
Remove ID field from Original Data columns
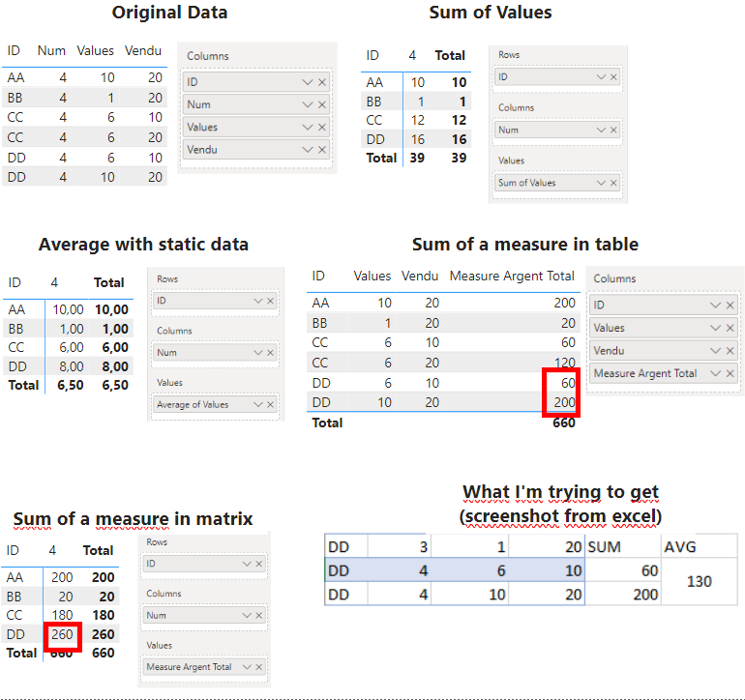[322, 82]
